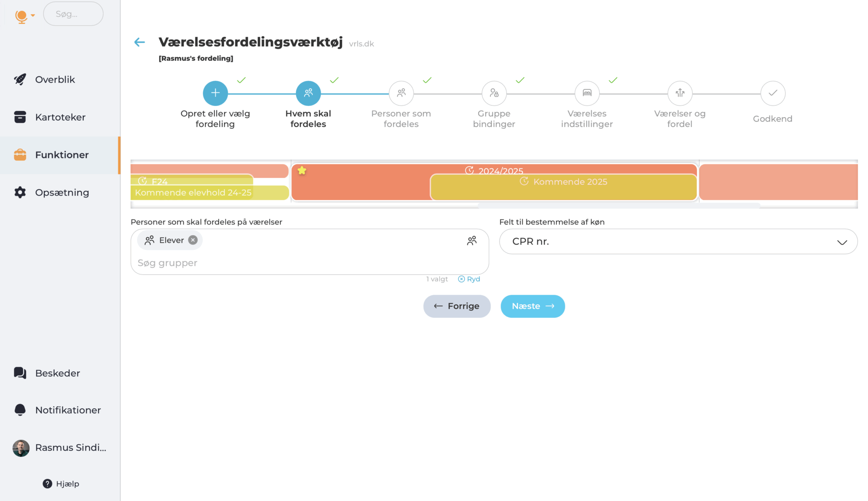The width and height of the screenshot is (868, 501).
Task: Open Opsætning settings in the sidebar
Action: (62, 193)
